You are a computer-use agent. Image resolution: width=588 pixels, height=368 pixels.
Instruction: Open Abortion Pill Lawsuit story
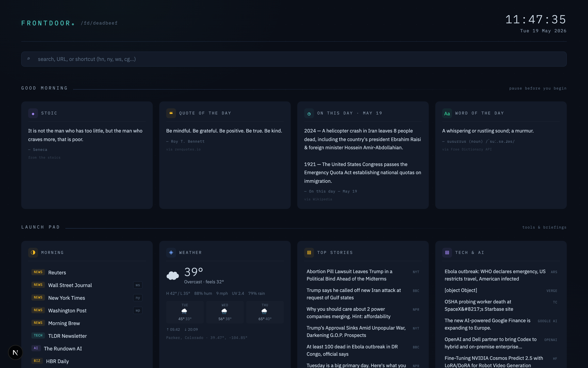pyautogui.click(x=363, y=275)
